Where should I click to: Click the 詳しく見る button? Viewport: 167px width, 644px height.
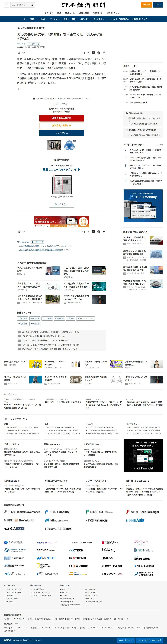click(62, 204)
